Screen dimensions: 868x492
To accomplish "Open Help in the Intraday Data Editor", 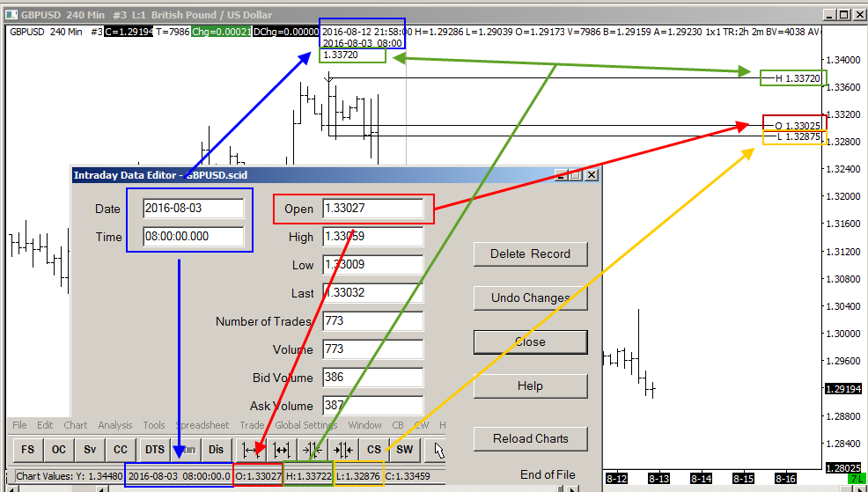I will [x=530, y=386].
